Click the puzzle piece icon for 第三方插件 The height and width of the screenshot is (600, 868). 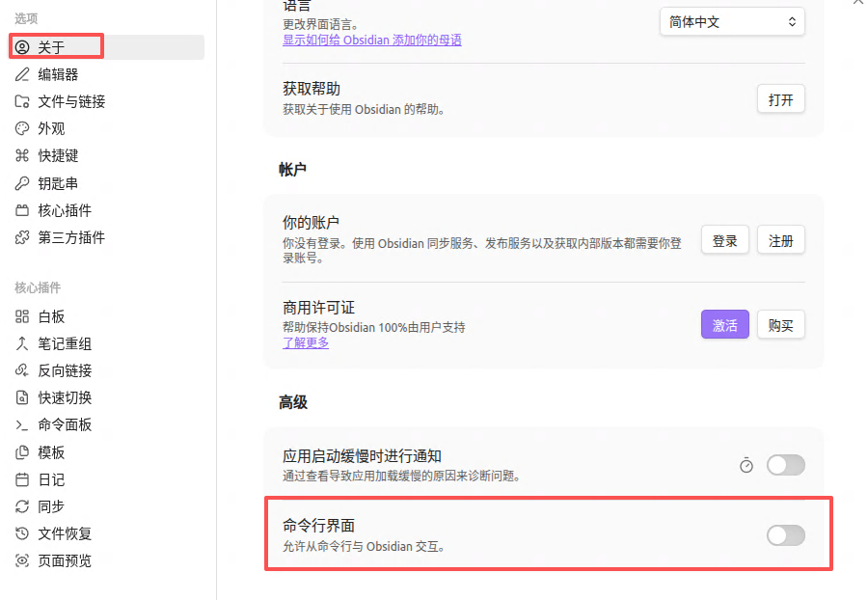pos(22,237)
